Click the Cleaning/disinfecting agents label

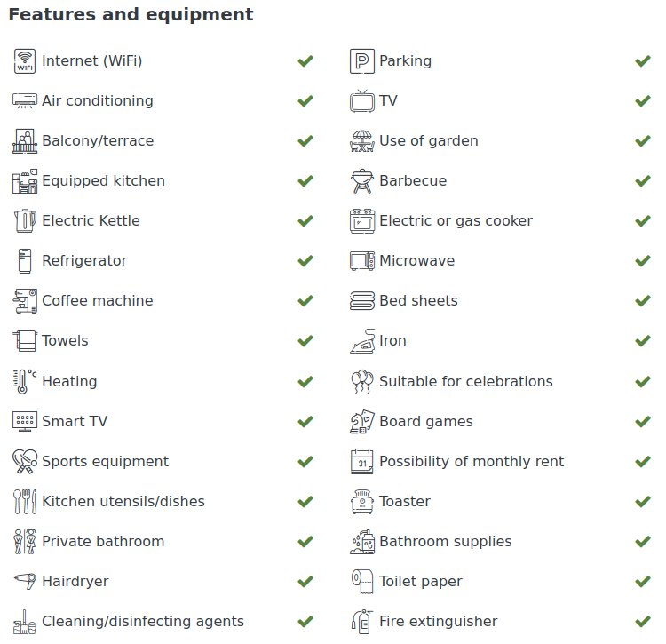(x=143, y=622)
